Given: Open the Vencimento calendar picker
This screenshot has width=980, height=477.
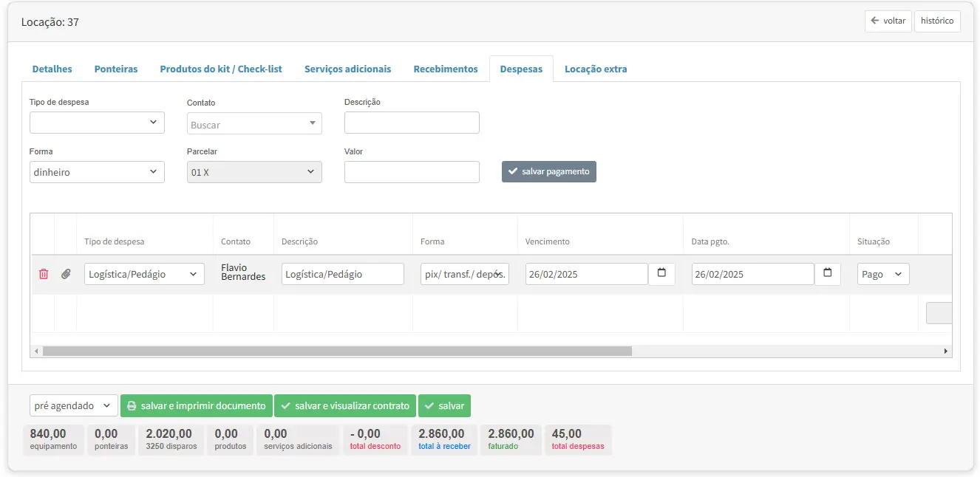Looking at the screenshot, I should (x=661, y=273).
